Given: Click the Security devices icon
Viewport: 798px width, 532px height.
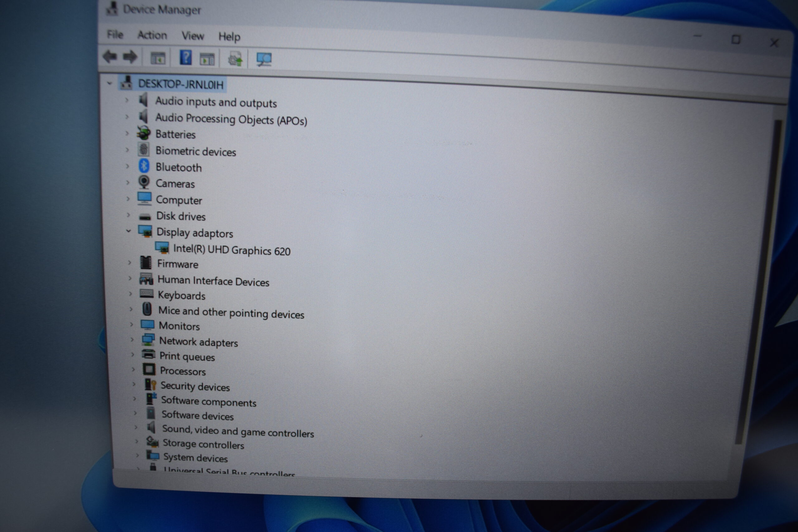Looking at the screenshot, I should (150, 384).
